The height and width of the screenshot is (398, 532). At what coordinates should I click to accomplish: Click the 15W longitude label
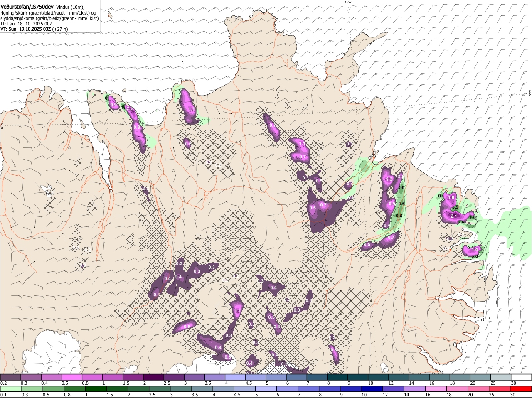(348, 2)
